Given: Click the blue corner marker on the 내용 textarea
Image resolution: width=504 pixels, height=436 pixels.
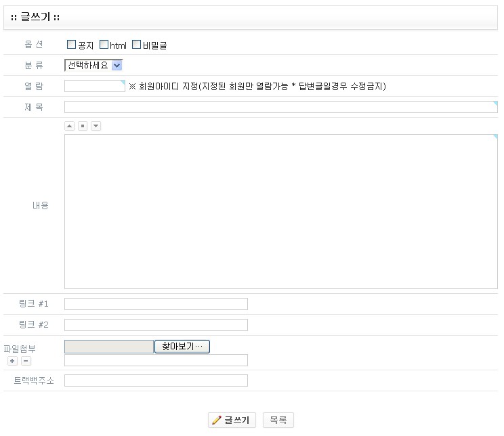Looking at the screenshot, I should (495, 137).
